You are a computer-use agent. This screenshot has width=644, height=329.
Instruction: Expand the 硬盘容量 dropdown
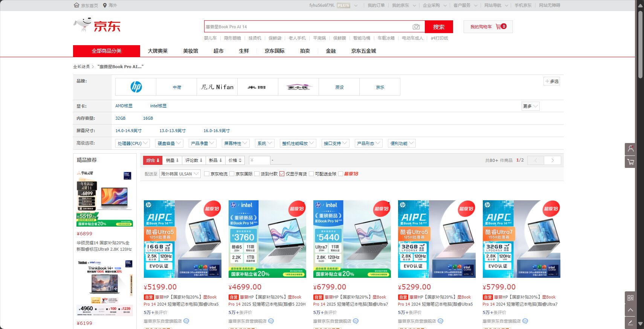(x=169, y=143)
